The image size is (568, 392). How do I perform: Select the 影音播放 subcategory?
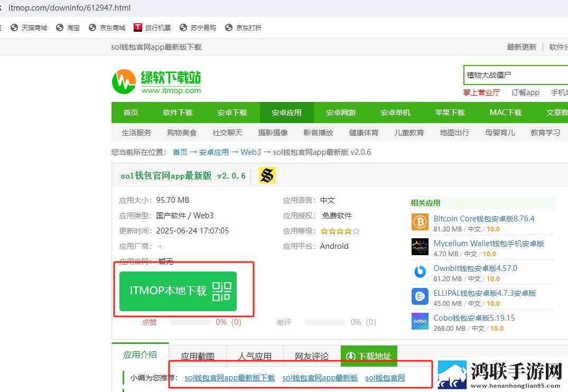(x=319, y=133)
